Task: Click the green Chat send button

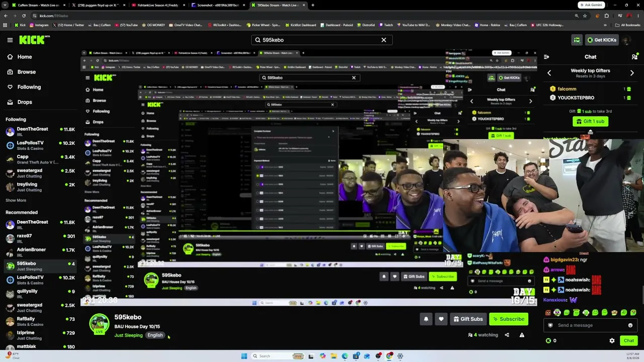Action: coord(629,341)
